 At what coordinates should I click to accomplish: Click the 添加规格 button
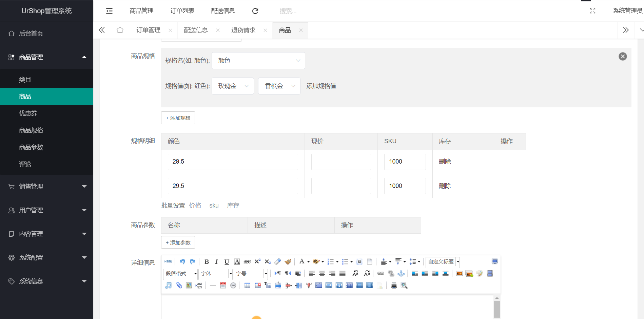(x=178, y=118)
